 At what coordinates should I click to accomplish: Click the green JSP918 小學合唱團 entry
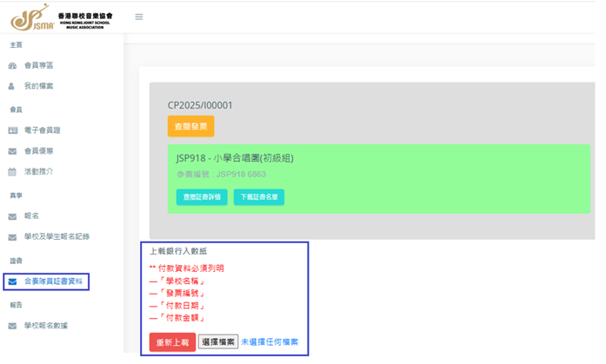[379, 179]
